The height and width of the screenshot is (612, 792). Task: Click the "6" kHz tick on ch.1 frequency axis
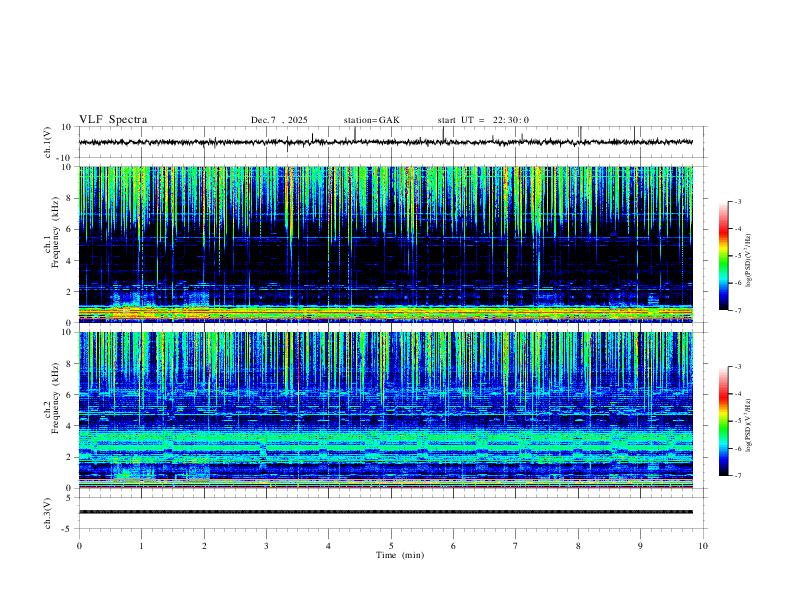click(x=69, y=229)
